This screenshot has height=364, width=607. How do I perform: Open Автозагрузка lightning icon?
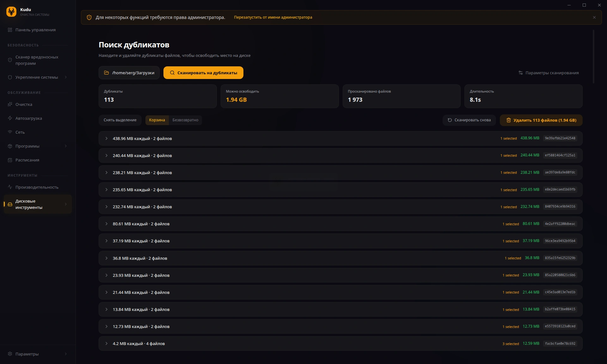click(x=10, y=118)
